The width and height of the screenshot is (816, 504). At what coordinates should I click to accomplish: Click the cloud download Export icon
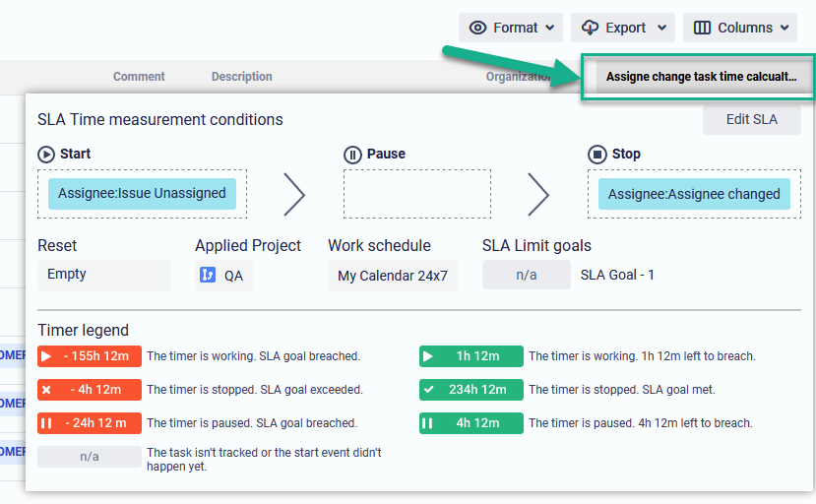tap(591, 28)
